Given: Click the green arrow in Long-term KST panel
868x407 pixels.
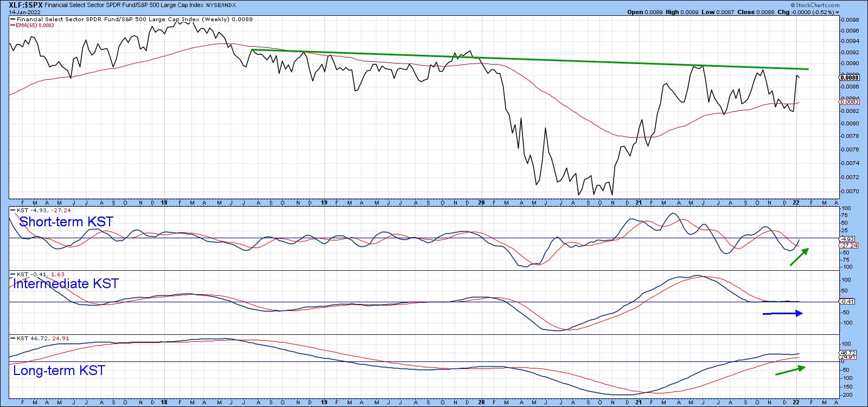Looking at the screenshot, I should point(790,371).
